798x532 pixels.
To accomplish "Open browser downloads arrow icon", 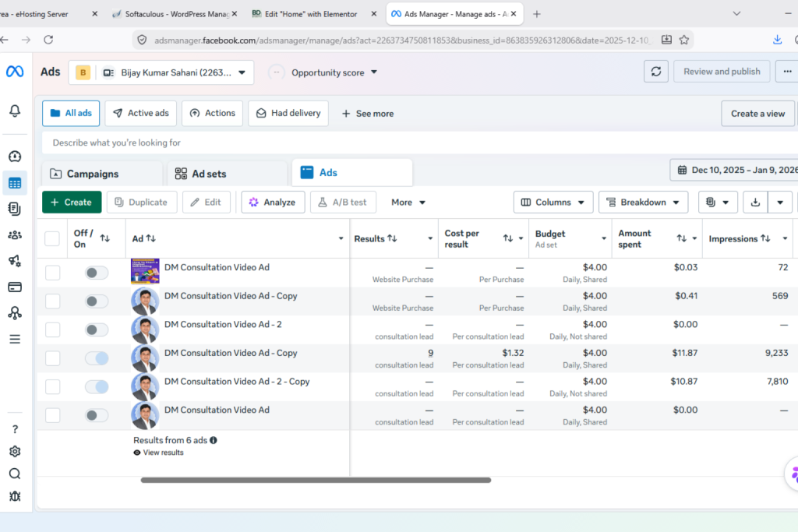I will coord(777,40).
